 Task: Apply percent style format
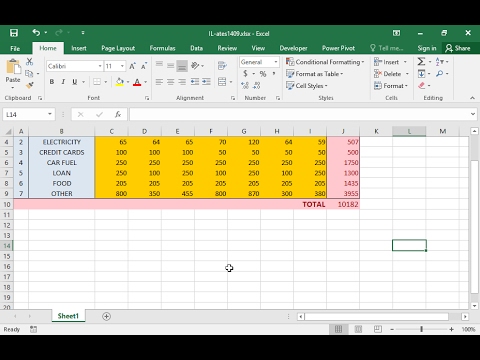coord(263,74)
